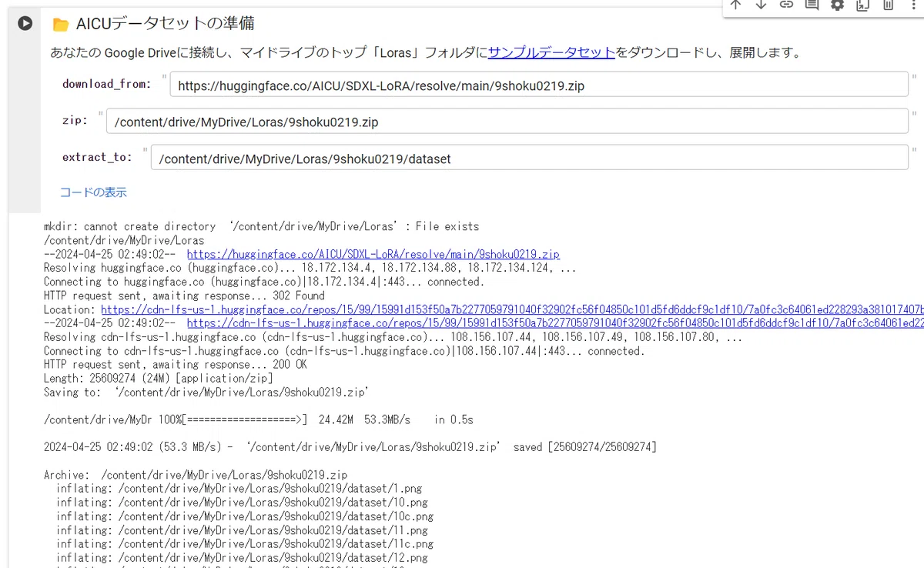Viewport: 924px width, 568px height.
Task: Click the inflating dataset/12.png line
Action: [x=242, y=558]
